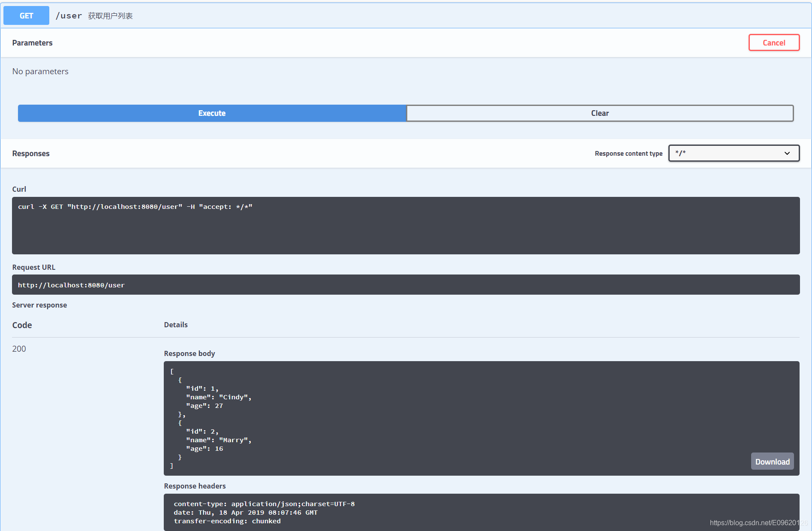
Task: Click the Responses section heading
Action: [31, 154]
